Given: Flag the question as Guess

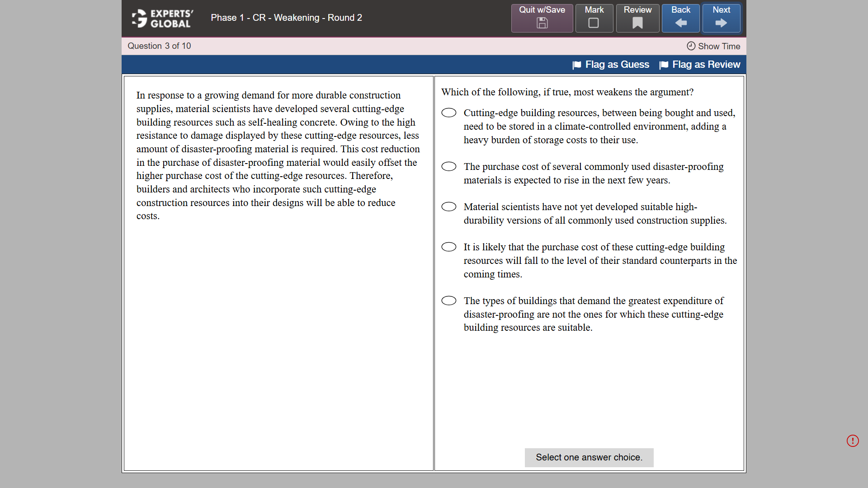Looking at the screenshot, I should 610,65.
